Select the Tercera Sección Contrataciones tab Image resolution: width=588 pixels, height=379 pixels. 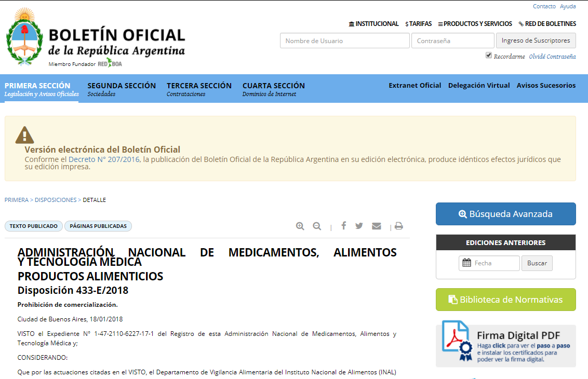pyautogui.click(x=199, y=89)
